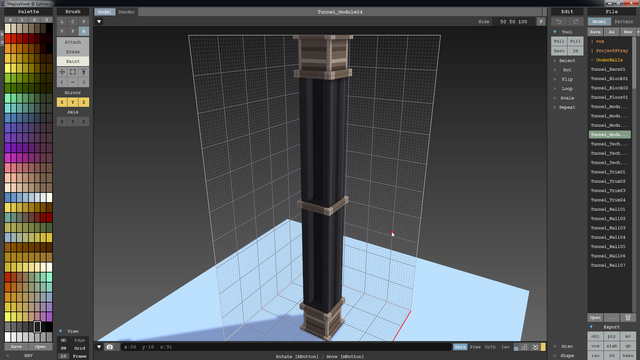Toggle Axis Y lock
Screen dimensions: 640x360
coord(73,122)
